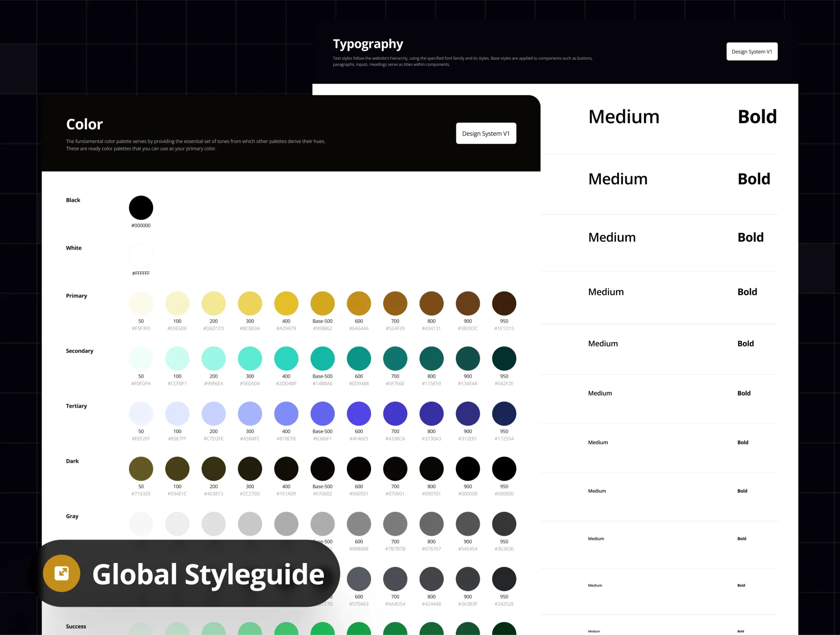Select the Secondary 200 swatch
Viewport: 840px width, 635px height.
coord(214,359)
